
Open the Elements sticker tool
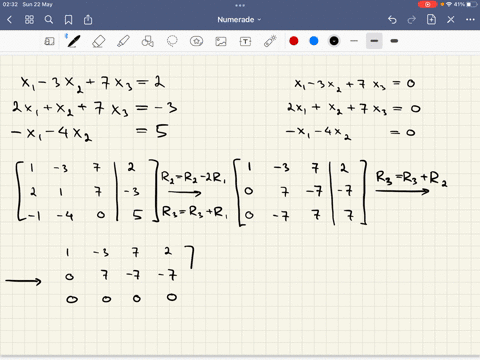[x=196, y=41]
